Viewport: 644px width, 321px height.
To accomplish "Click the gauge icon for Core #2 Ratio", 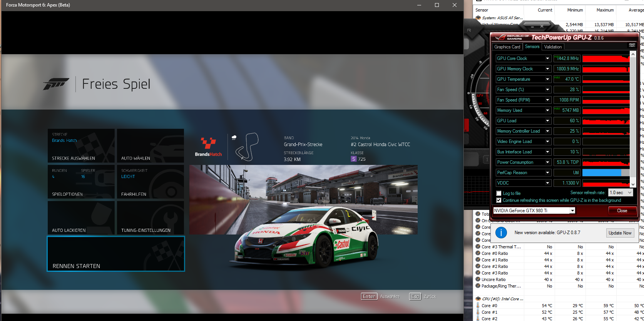I will 478,266.
